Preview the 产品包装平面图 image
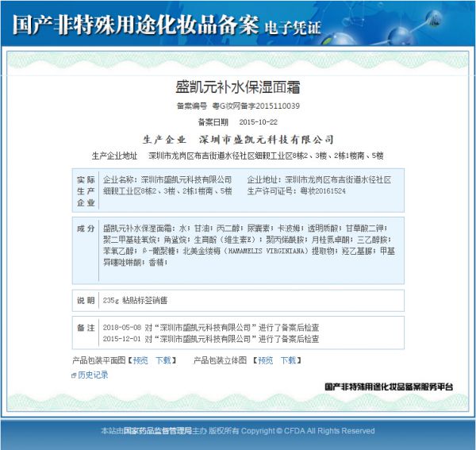The width and height of the screenshot is (476, 450). 140,360
